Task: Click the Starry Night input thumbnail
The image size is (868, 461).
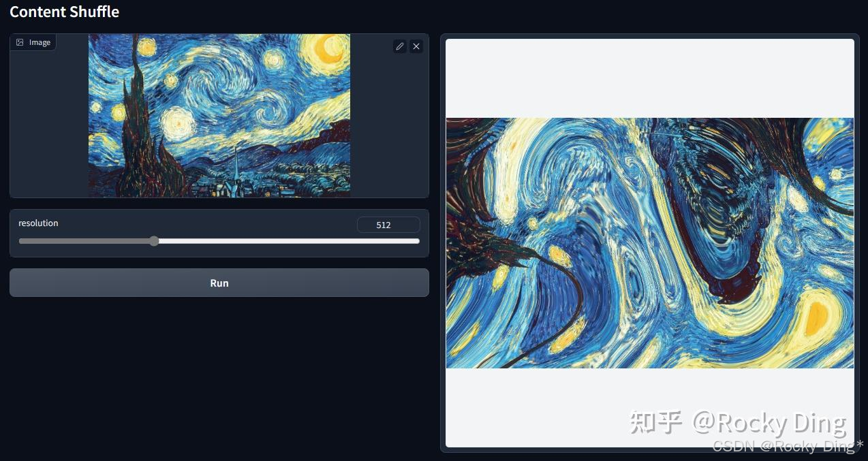Action: [x=219, y=116]
